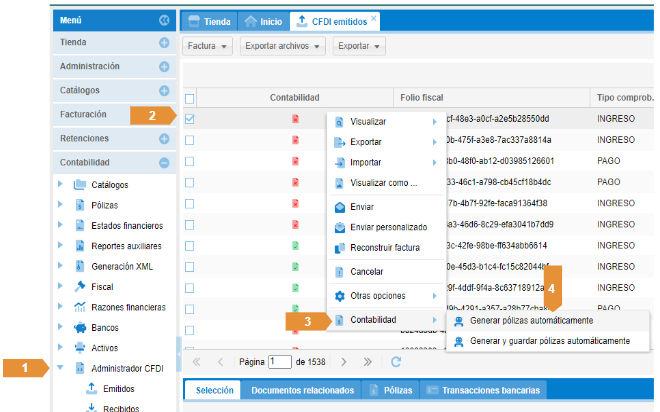
Task: Toggle the select-all header checkbox
Action: tap(190, 98)
